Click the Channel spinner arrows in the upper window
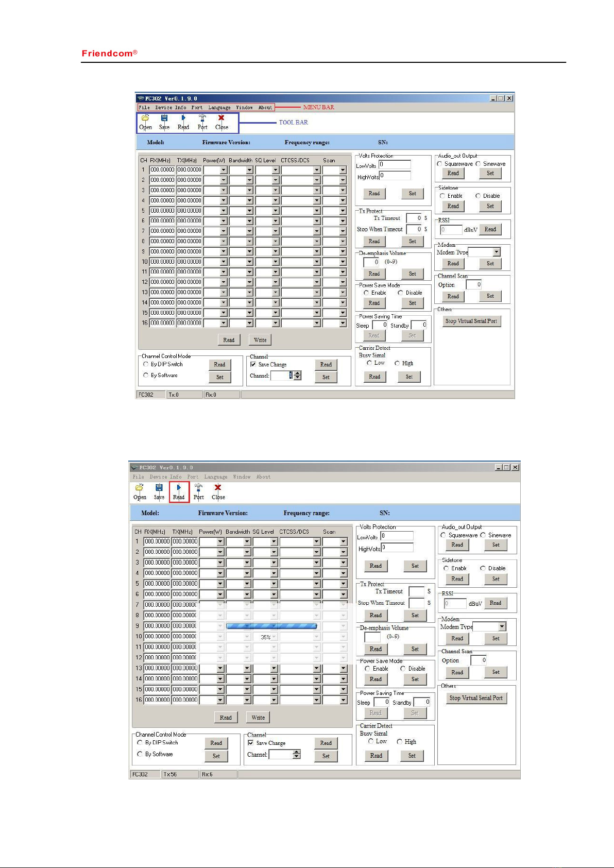This screenshot has width=614, height=868. point(298,376)
